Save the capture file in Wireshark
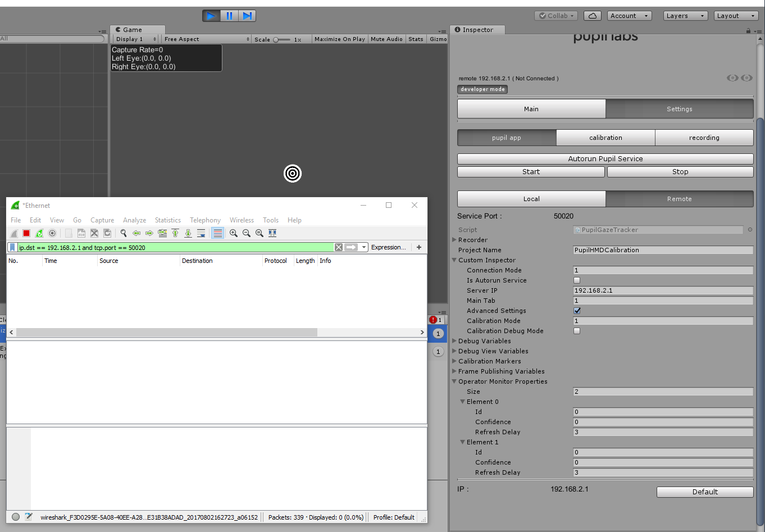 pos(81,233)
